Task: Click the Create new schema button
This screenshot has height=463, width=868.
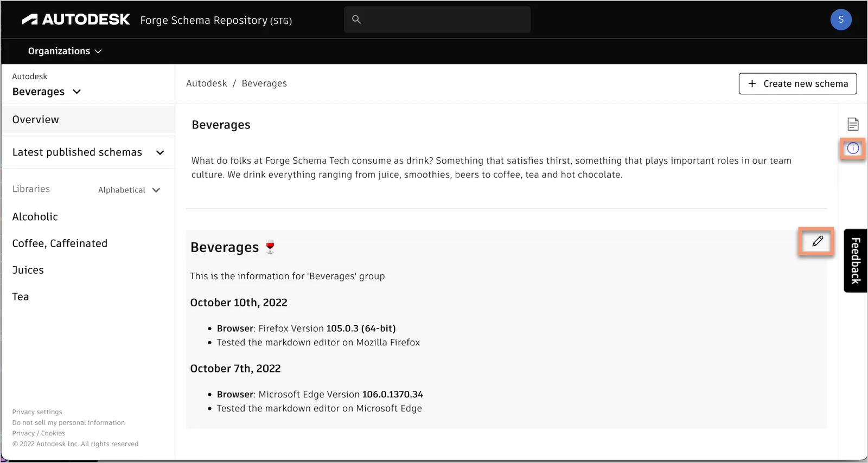Action: [797, 83]
